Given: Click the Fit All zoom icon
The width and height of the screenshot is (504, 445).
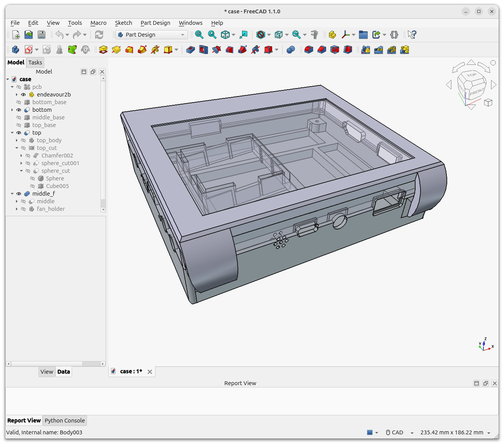Looking at the screenshot, I should (199, 35).
